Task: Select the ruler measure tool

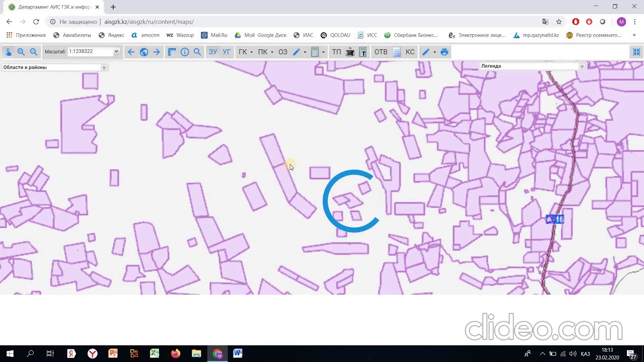Action: pos(172,52)
